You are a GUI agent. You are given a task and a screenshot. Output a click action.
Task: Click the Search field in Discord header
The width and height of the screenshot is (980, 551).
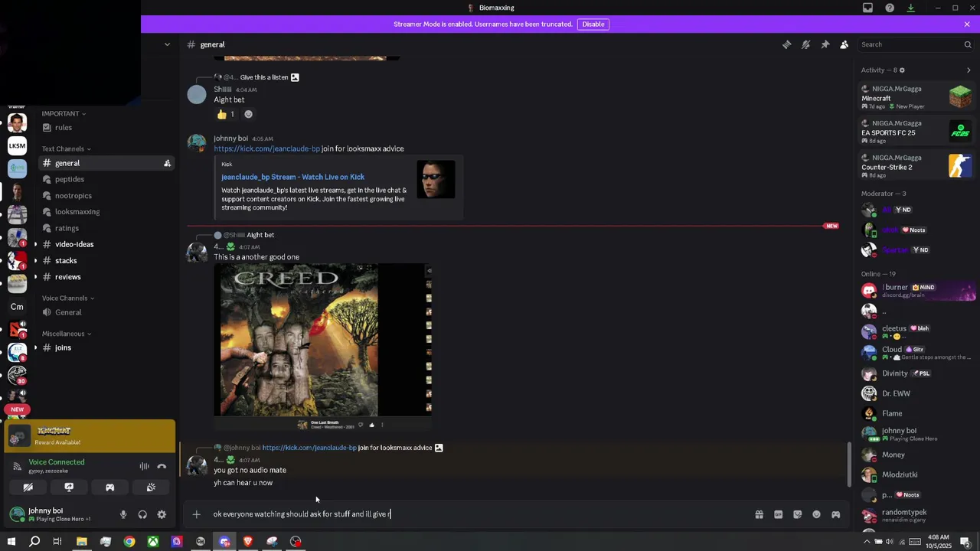pyautogui.click(x=916, y=44)
